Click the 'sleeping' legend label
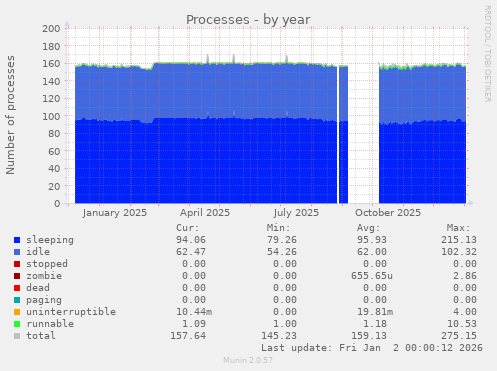The height and width of the screenshot is (371, 497). 50,240
